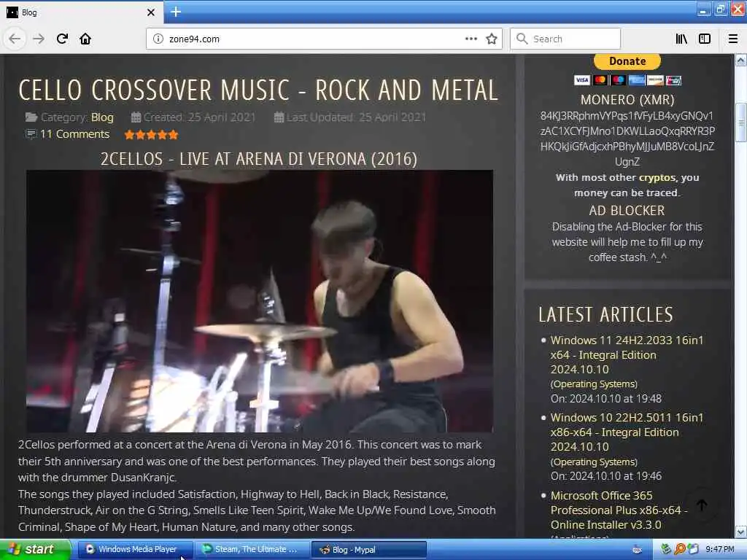Switch to Windows Media Player in taskbar

click(x=135, y=550)
